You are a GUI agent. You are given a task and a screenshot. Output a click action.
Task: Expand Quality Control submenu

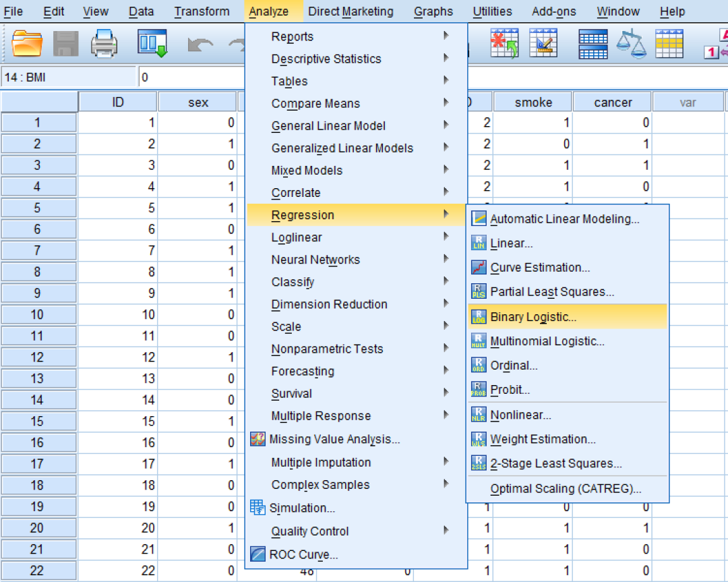pyautogui.click(x=356, y=531)
